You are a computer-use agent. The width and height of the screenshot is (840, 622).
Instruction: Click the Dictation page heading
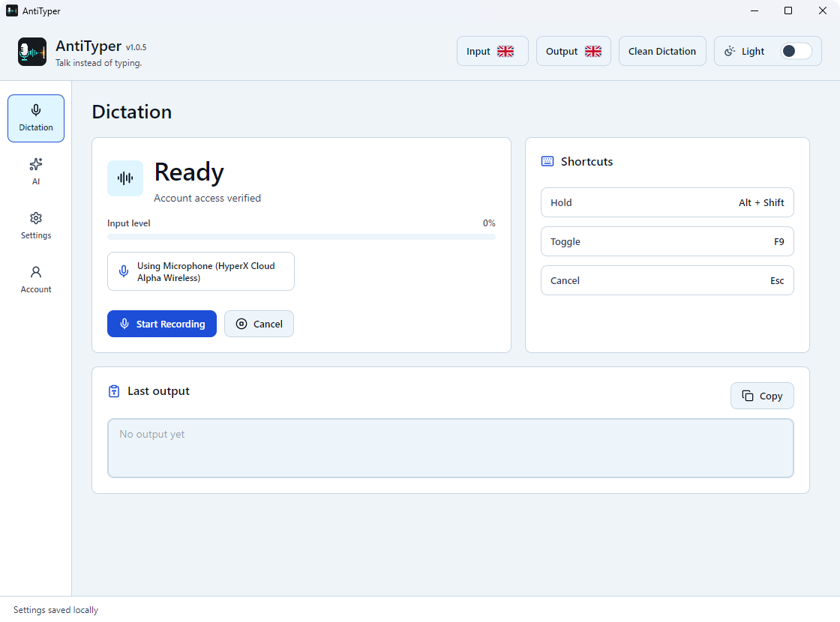132,112
